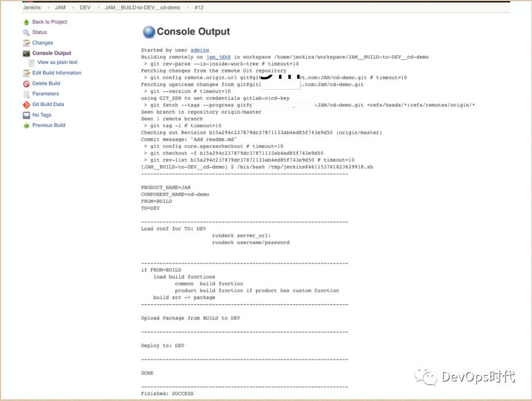Click the 'Deploy to: DEV' line

[163, 345]
